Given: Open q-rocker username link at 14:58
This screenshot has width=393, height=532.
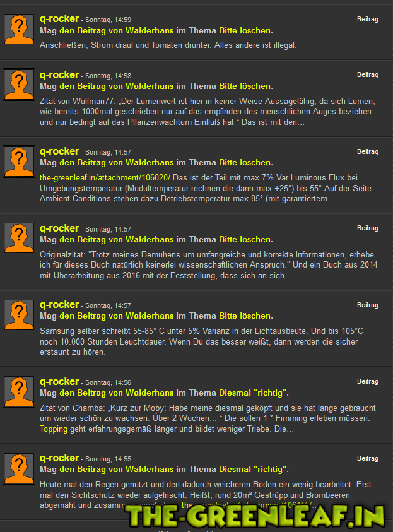Looking at the screenshot, I should pos(59,75).
